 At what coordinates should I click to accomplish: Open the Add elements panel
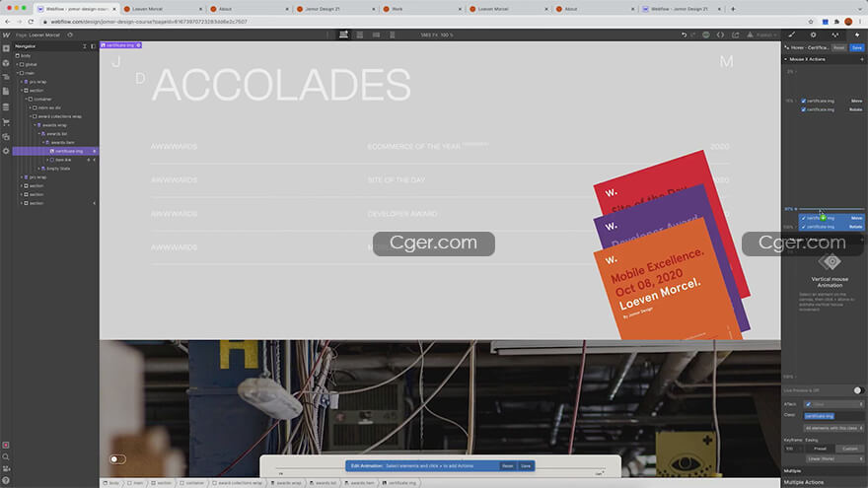(6, 48)
